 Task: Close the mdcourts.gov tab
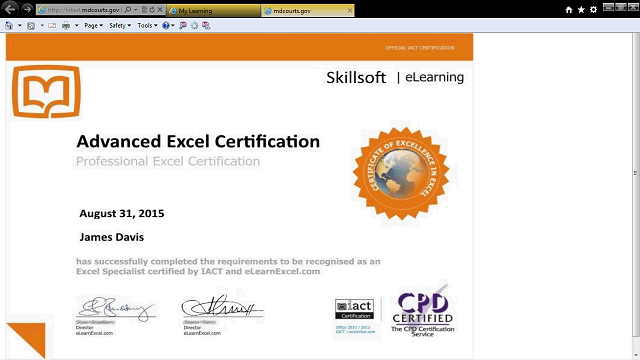[350, 11]
